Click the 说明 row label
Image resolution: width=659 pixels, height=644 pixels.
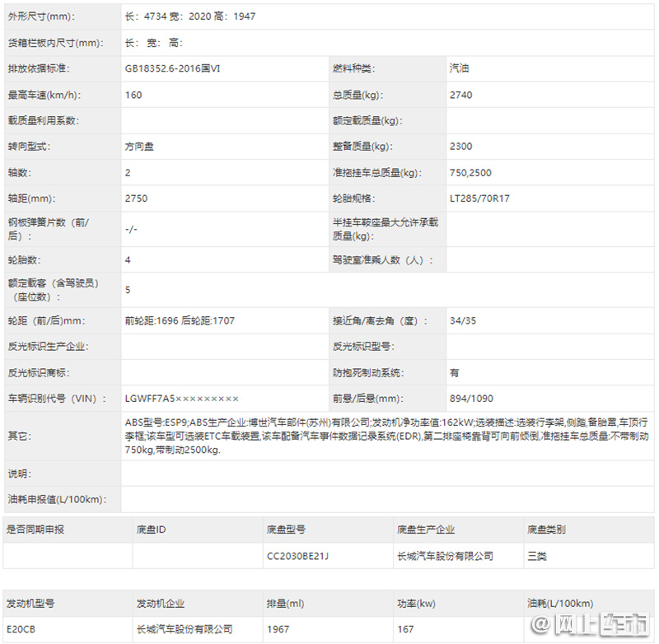[x=19, y=474]
